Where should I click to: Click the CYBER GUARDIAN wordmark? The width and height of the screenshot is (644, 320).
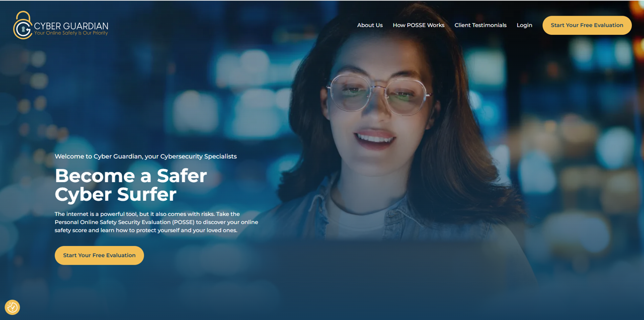[x=71, y=25]
